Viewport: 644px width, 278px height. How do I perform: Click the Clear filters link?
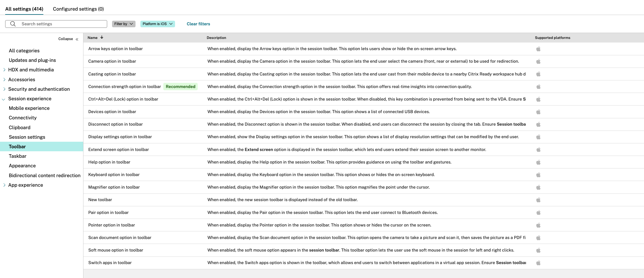198,24
